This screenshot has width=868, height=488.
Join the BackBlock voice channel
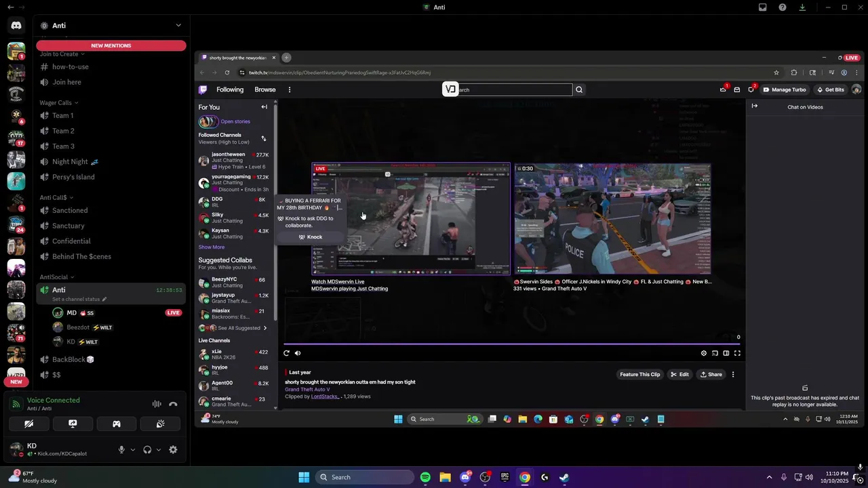pos(111,359)
